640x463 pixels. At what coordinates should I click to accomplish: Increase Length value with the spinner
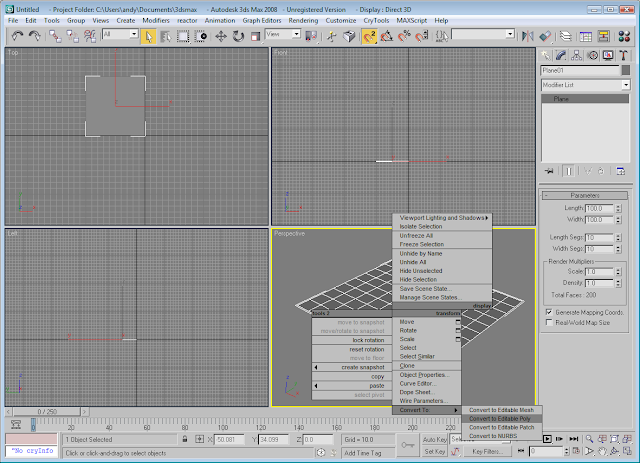[x=618, y=206]
